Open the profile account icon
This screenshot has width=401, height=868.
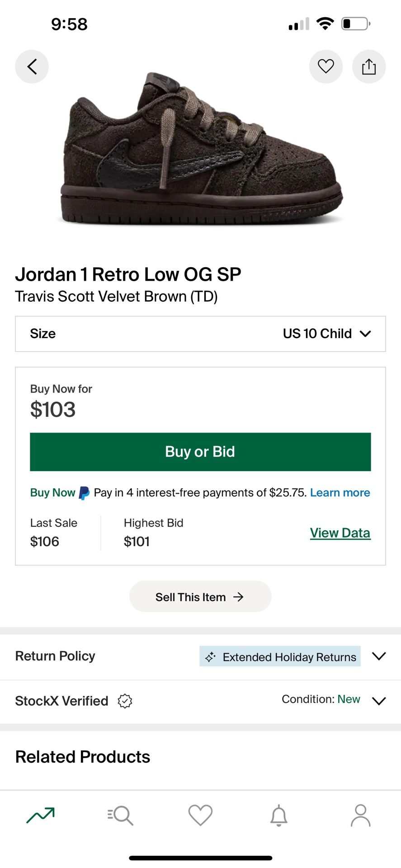361,815
